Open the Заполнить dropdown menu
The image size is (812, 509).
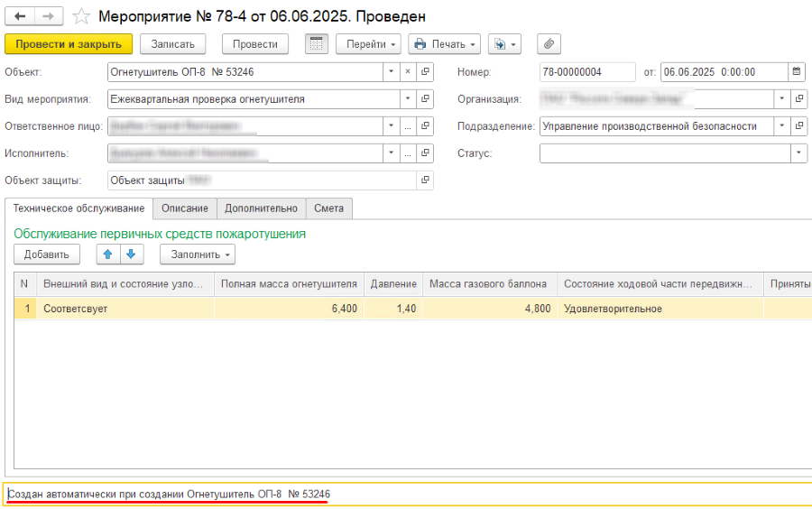[x=198, y=255]
